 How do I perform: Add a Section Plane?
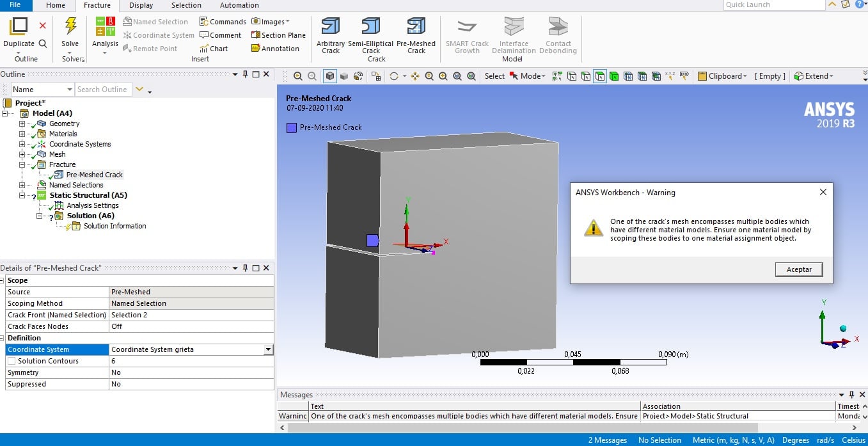click(x=278, y=35)
